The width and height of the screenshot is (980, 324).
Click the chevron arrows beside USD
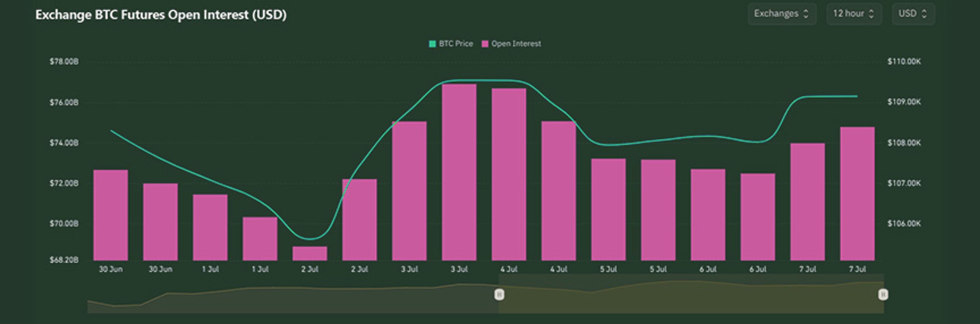[x=924, y=14]
